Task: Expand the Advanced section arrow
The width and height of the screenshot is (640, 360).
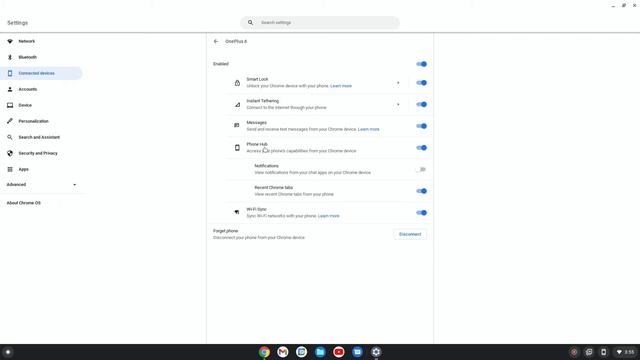Action: (x=74, y=184)
